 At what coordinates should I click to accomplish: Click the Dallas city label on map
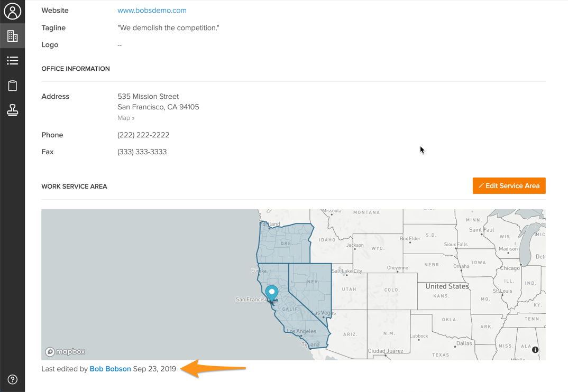click(464, 343)
